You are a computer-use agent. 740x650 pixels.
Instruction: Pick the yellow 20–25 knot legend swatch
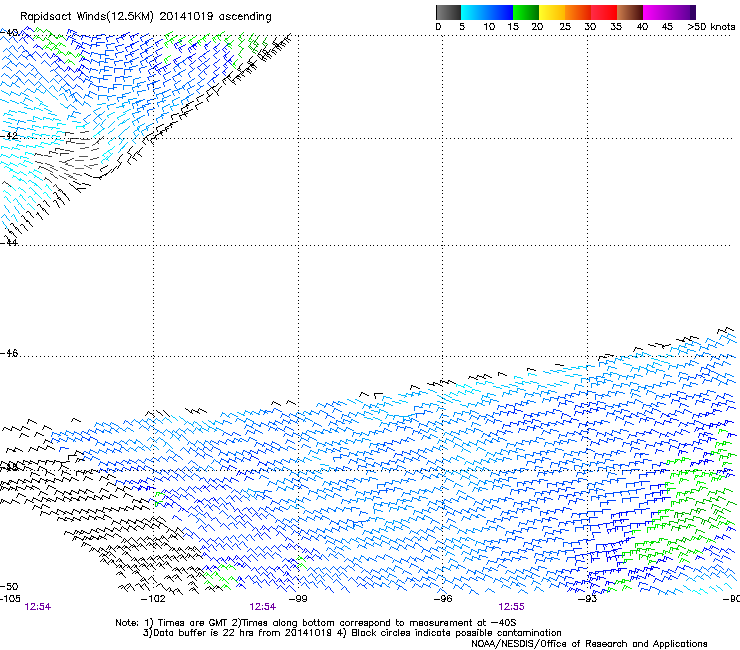click(552, 12)
